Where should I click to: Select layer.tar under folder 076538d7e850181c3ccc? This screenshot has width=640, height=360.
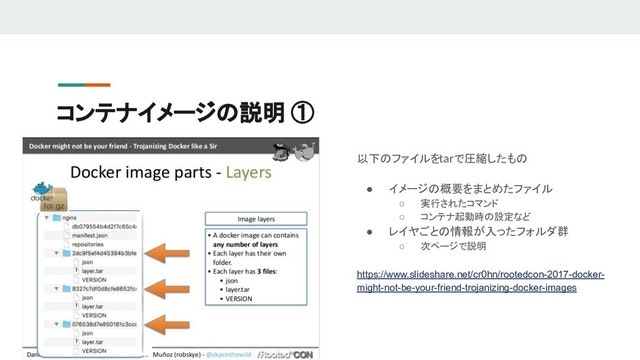[x=92, y=342]
